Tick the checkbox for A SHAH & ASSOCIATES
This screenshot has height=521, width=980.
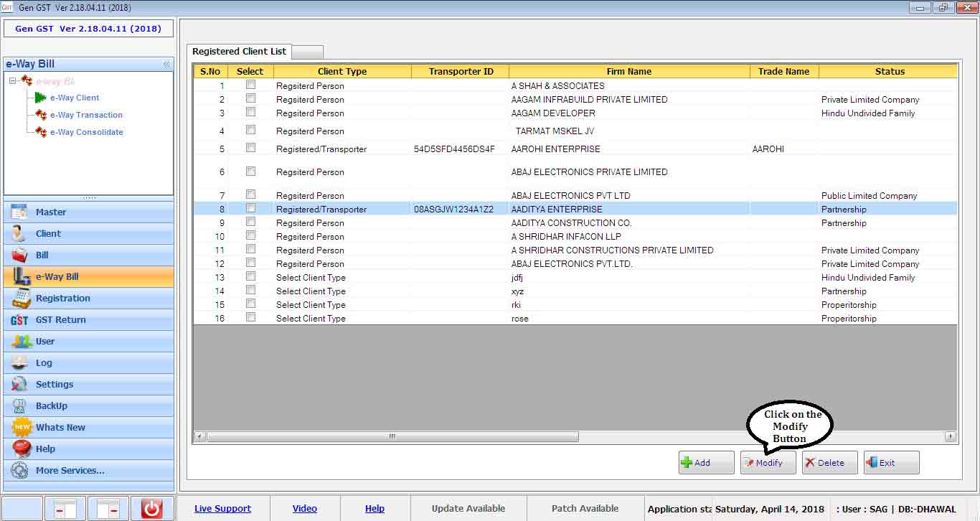[250, 85]
